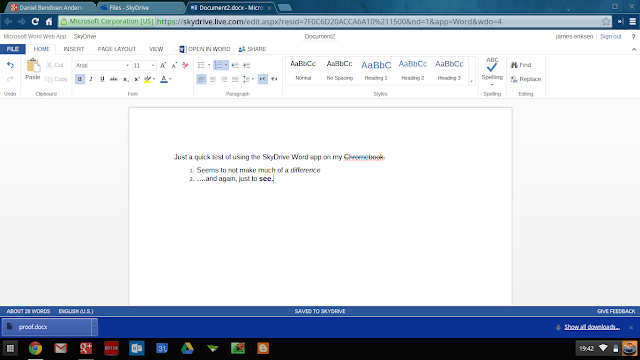This screenshot has height=360, width=640.
Task: Click the SHARE button
Action: click(252, 49)
